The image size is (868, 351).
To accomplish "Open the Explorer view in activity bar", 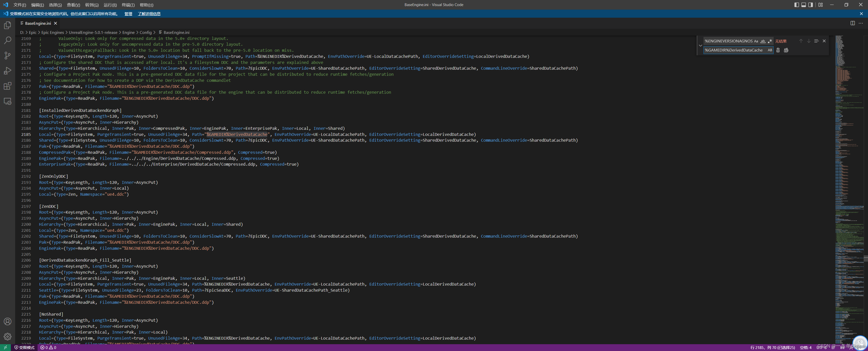I will (x=7, y=25).
